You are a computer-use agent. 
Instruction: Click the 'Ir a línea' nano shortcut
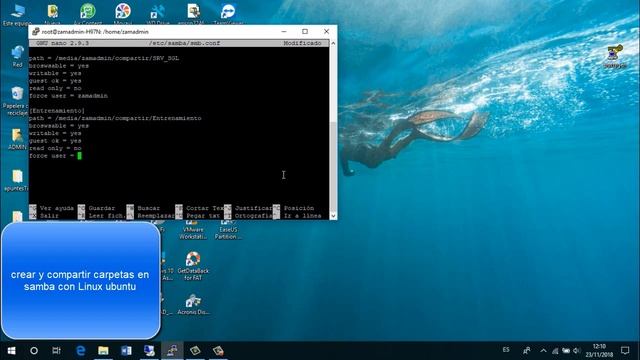pos(297,216)
